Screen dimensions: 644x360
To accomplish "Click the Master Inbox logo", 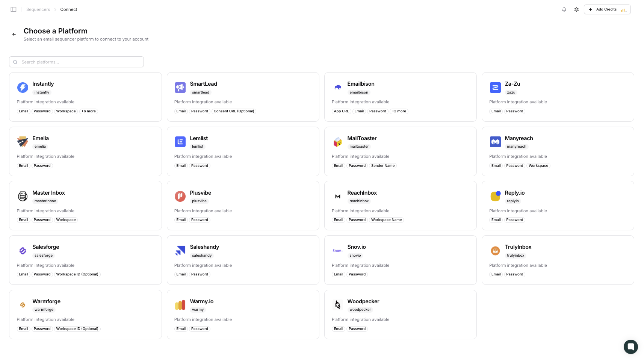I will (23, 196).
